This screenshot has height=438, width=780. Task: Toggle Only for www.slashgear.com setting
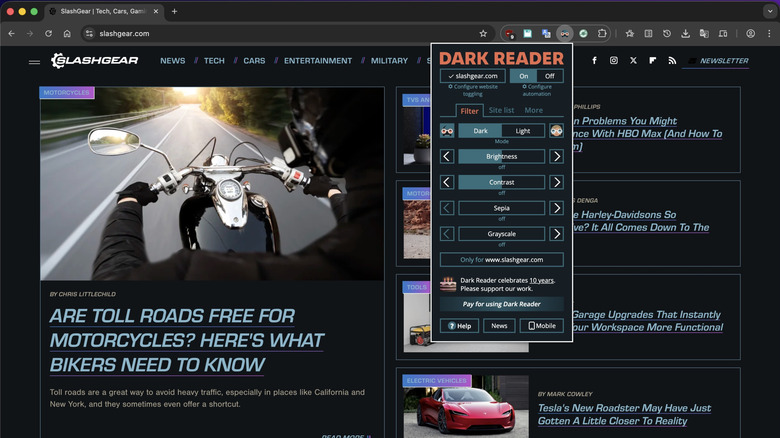(501, 260)
